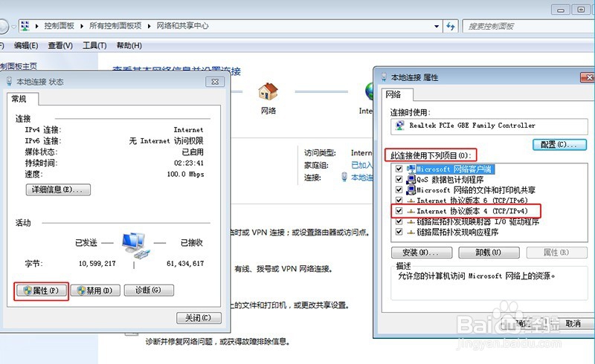The height and width of the screenshot is (364, 595).
Task: Click the 61,434,617 bytes received value
Action: click(185, 264)
